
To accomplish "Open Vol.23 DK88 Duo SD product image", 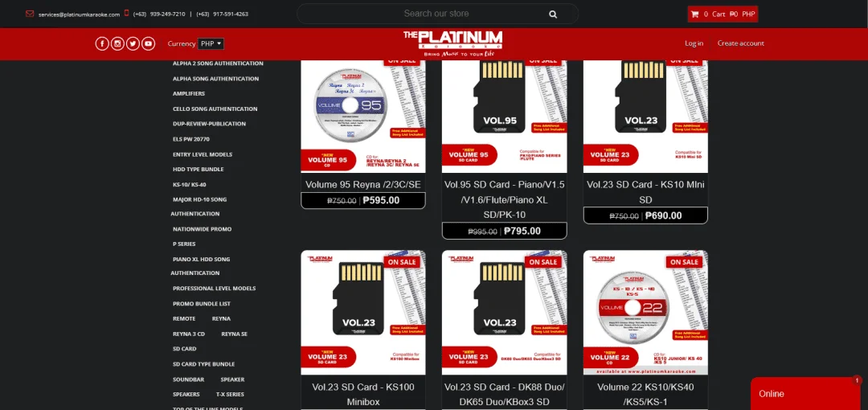I will coord(504,313).
